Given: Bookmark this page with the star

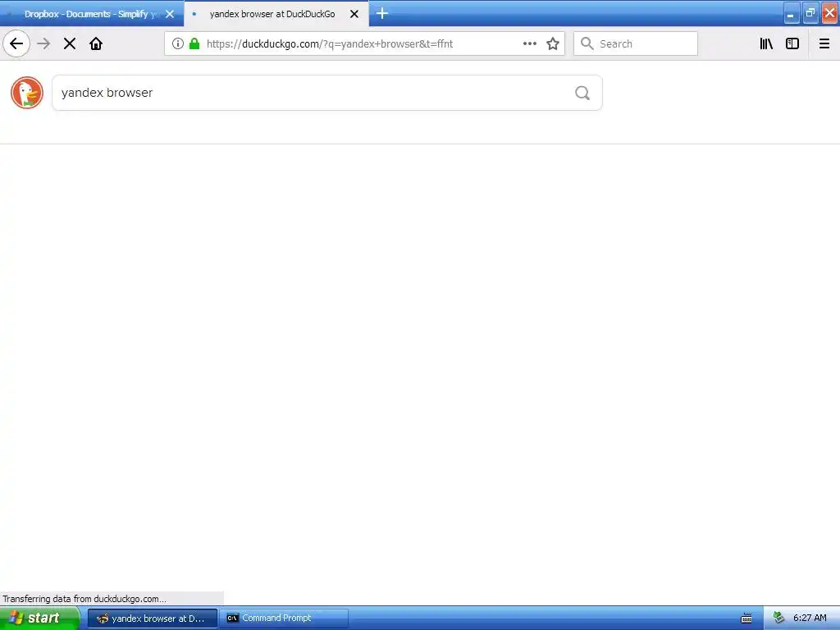Looking at the screenshot, I should click(553, 44).
